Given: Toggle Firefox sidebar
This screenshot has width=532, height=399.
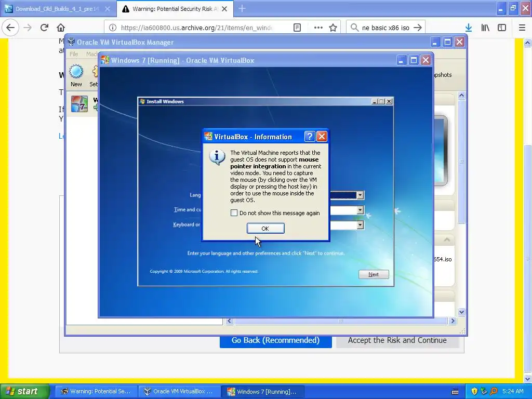Looking at the screenshot, I should tap(502, 28).
